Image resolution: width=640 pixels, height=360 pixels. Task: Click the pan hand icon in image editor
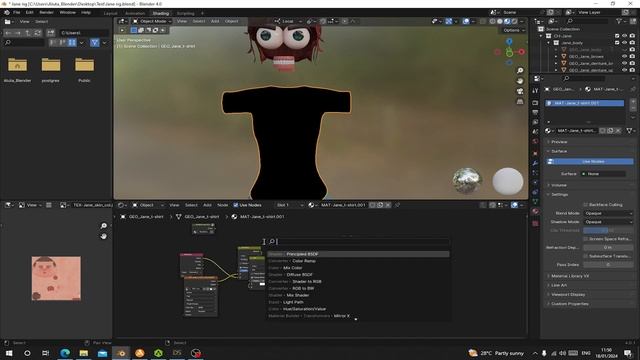(104, 236)
